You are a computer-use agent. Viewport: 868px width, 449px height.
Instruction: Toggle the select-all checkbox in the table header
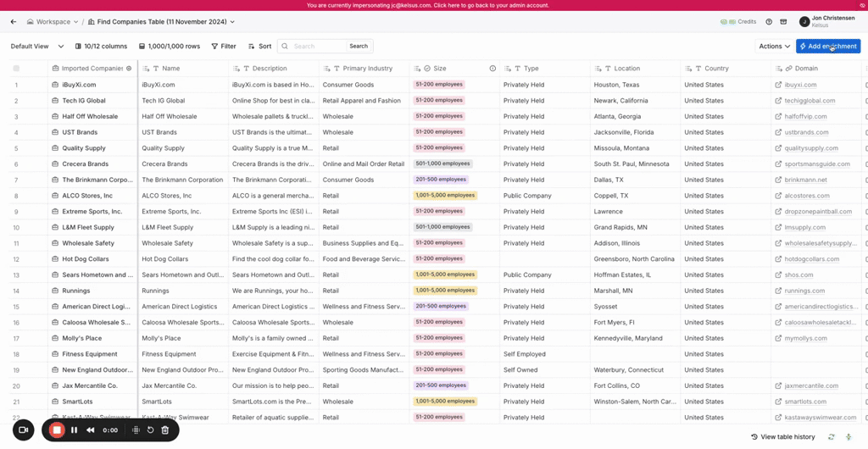pos(16,69)
